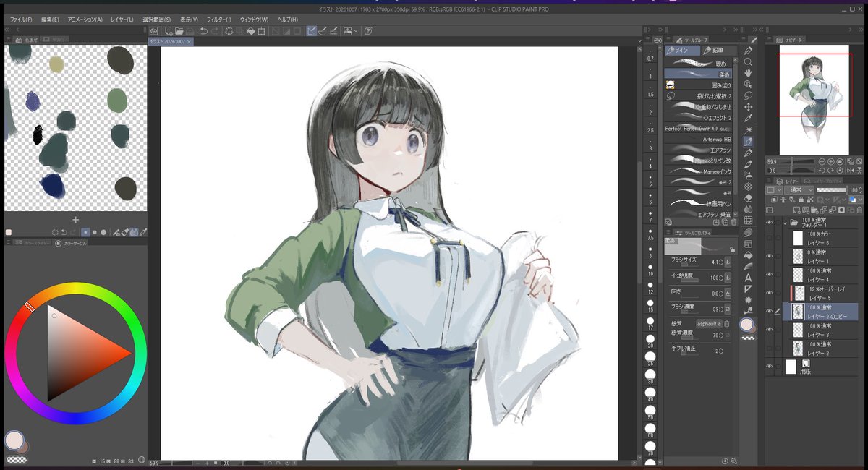Open the 不透明度 stepper arrows
Screen dimensions: 868x470
click(720, 278)
